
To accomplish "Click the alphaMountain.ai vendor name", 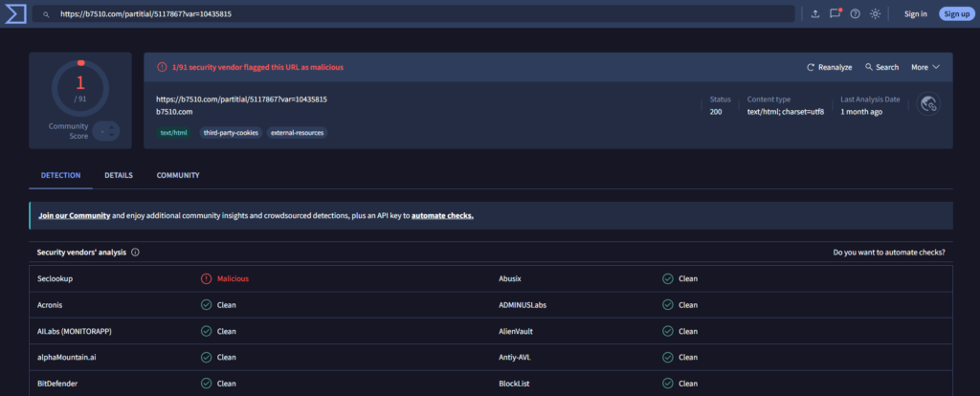I will point(66,358).
